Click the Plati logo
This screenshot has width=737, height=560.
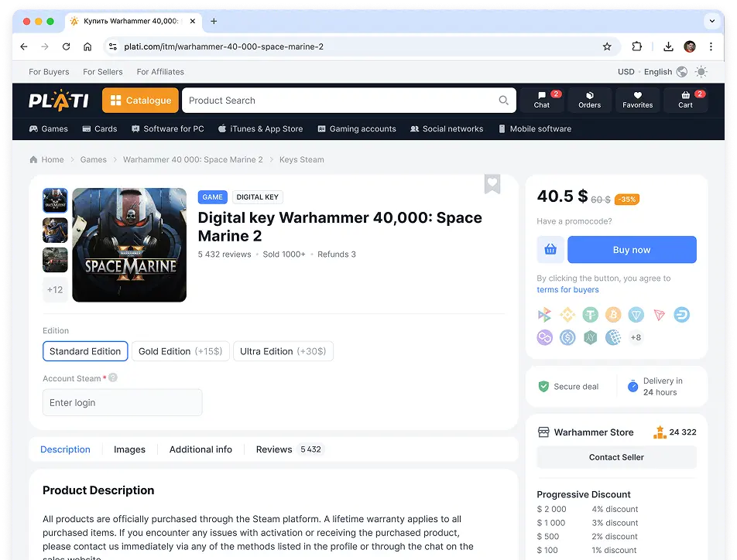click(x=59, y=100)
